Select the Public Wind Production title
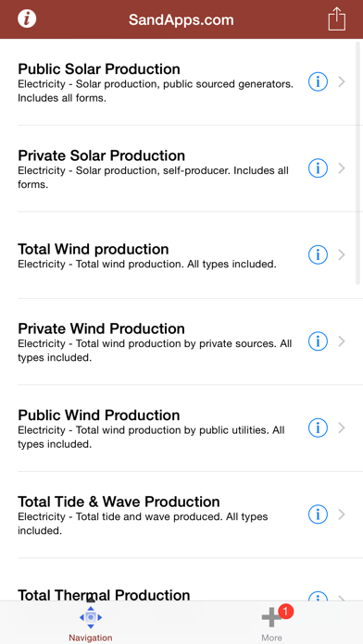Viewport: 363px width, 644px height. tap(99, 415)
